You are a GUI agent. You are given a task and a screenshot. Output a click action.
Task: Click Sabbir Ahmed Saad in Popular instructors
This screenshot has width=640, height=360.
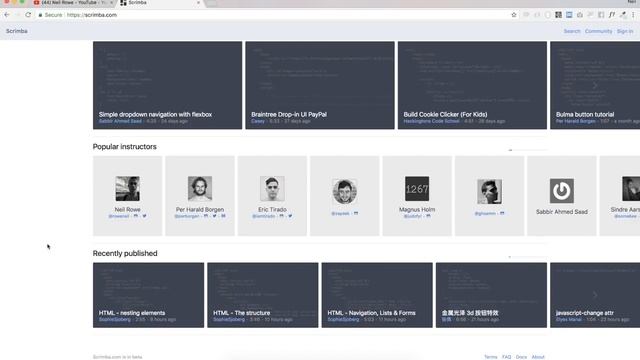(562, 212)
